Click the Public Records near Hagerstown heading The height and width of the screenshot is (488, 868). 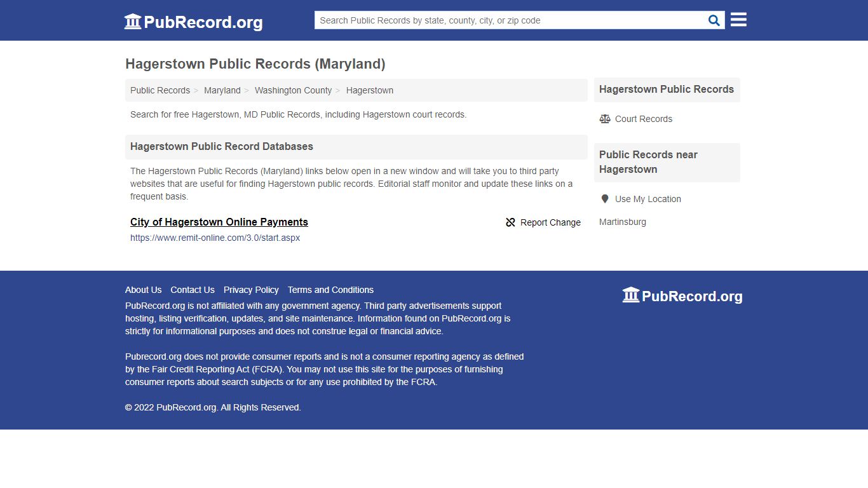(648, 162)
